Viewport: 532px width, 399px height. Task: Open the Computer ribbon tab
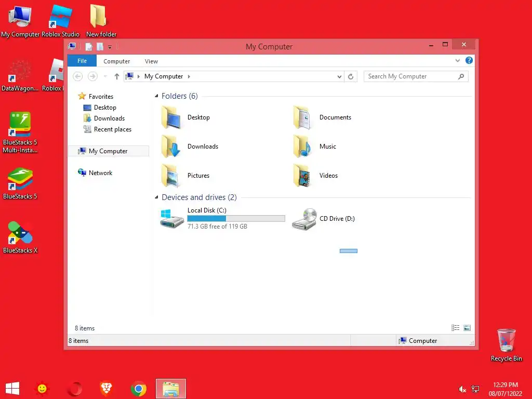tap(117, 61)
